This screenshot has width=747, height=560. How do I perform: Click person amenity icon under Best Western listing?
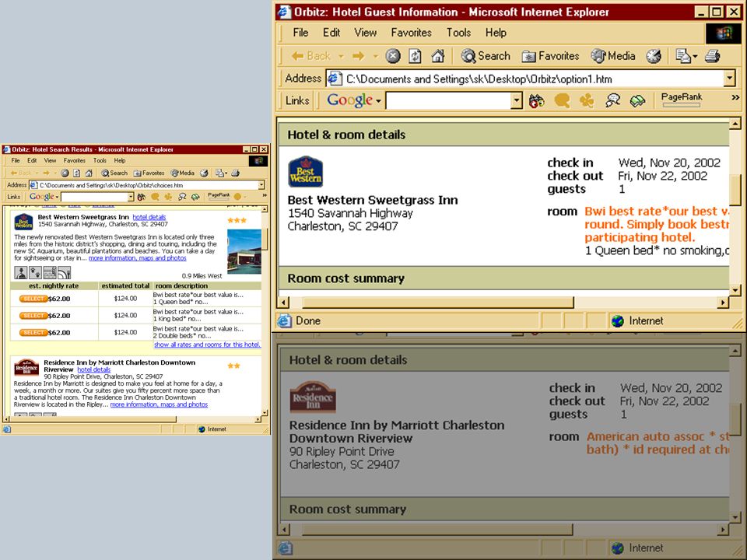point(20,272)
